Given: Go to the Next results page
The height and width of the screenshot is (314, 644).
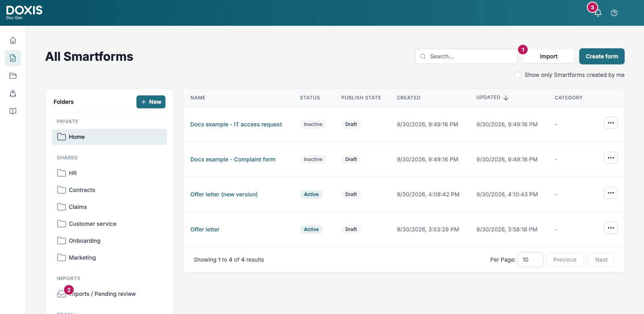Looking at the screenshot, I should click(x=601, y=260).
